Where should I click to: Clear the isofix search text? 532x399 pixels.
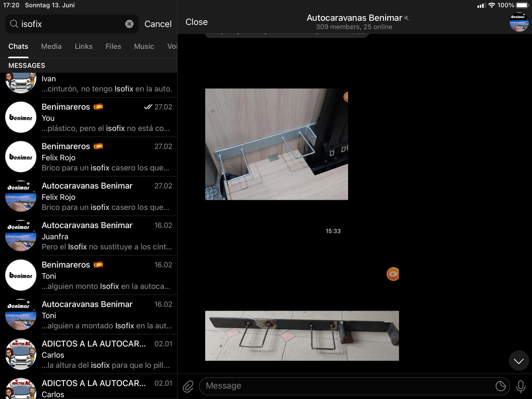pos(129,24)
